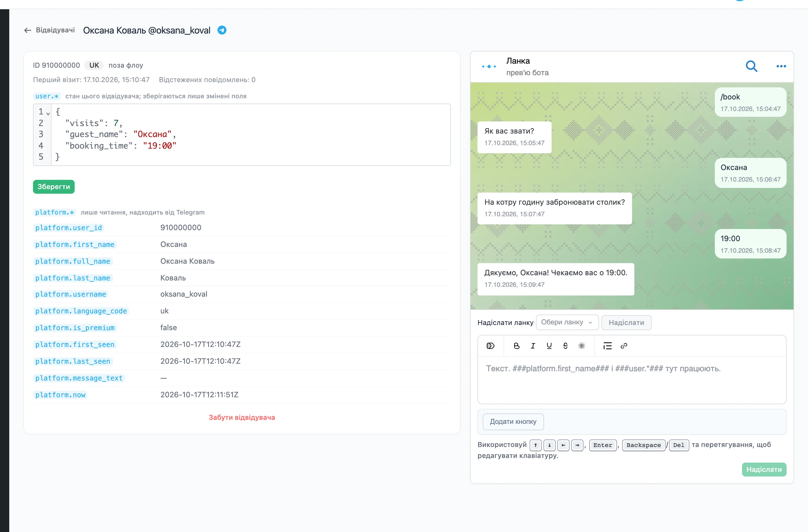The height and width of the screenshot is (532, 808).
Task: Click into the user state JSON editor
Action: pos(251,135)
